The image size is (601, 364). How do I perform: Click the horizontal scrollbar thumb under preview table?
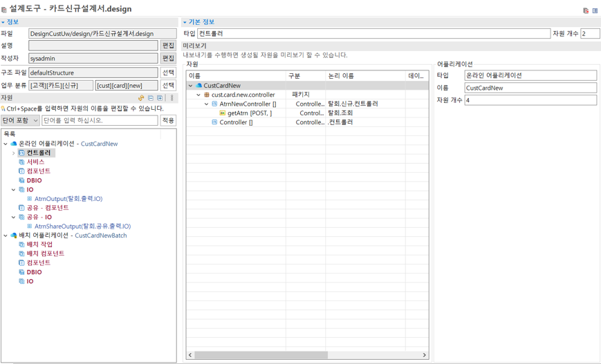point(261,355)
